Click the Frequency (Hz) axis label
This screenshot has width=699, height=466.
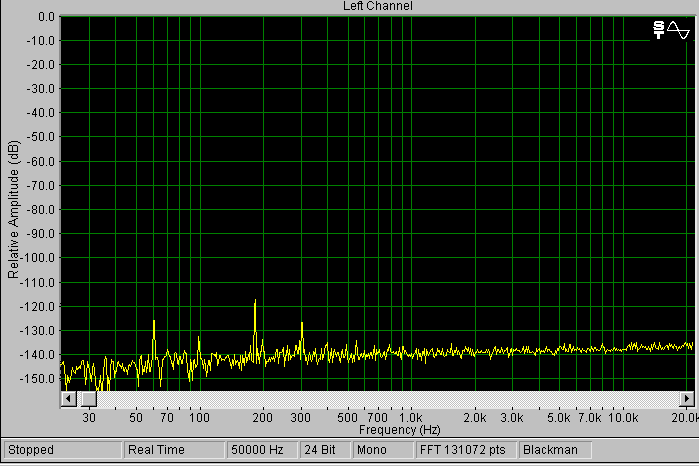tap(378, 429)
